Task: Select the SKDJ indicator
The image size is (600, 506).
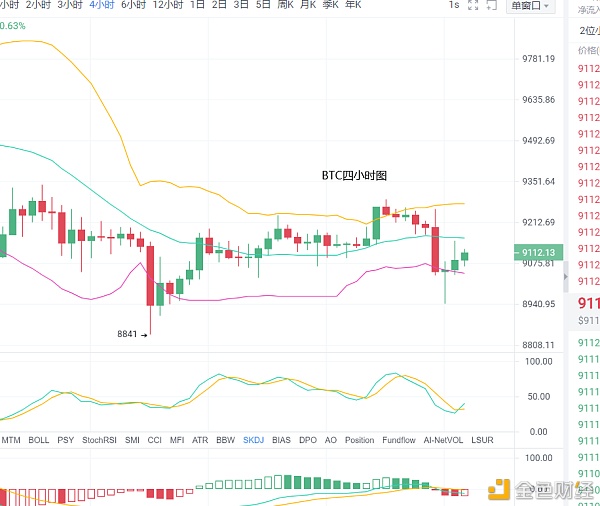Action: pyautogui.click(x=254, y=440)
